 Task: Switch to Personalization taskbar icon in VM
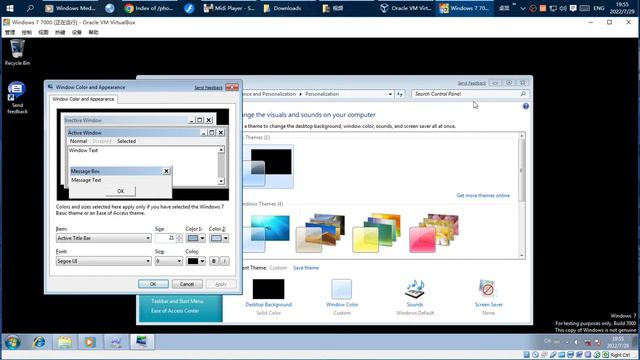(142, 342)
